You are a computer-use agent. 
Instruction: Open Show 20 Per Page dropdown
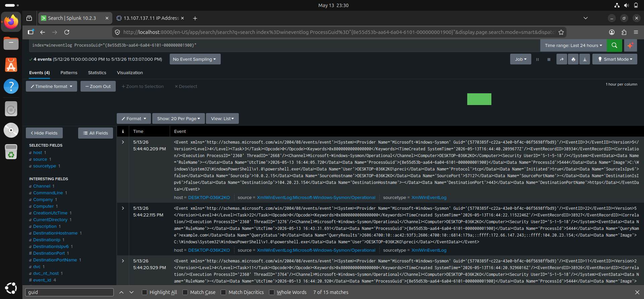pyautogui.click(x=178, y=118)
